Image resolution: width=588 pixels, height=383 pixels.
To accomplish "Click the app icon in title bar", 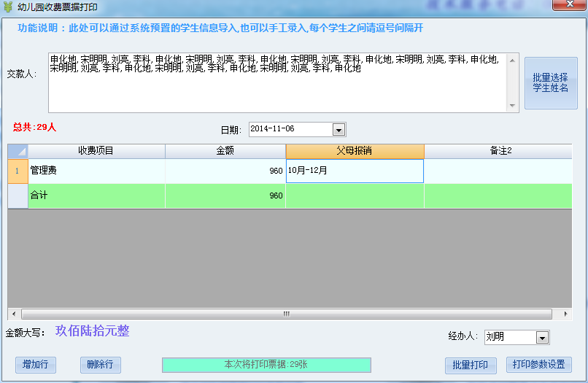I will tap(7, 7).
